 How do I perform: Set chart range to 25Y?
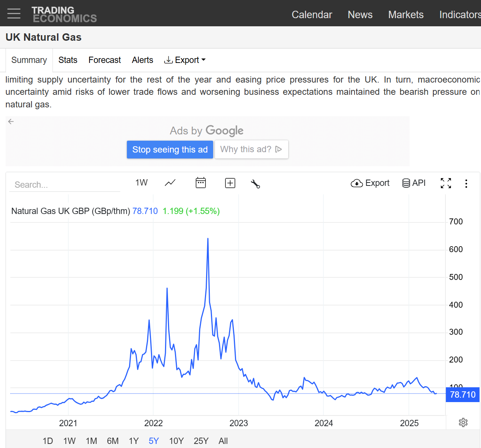pos(201,441)
